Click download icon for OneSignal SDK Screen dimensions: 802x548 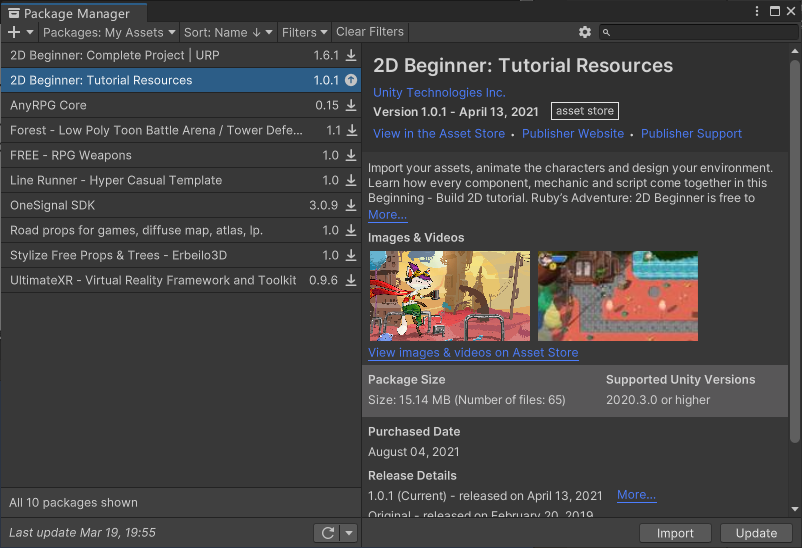point(351,205)
